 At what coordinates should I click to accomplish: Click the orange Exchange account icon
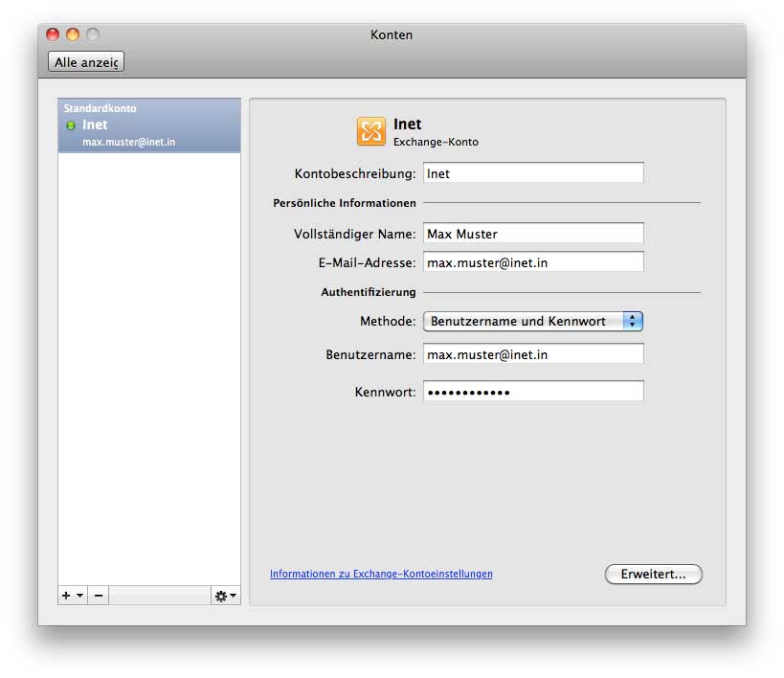coord(371,131)
